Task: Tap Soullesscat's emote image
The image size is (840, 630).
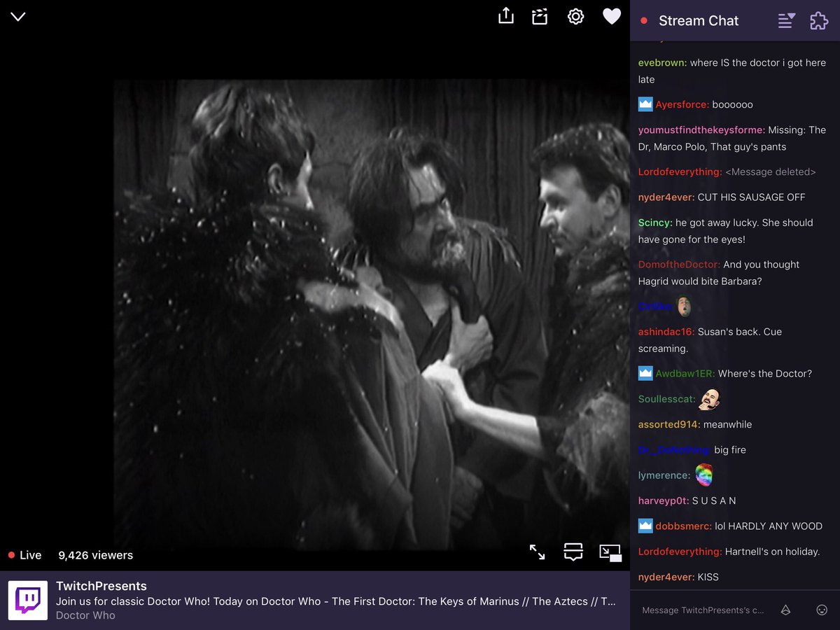Action: click(709, 399)
